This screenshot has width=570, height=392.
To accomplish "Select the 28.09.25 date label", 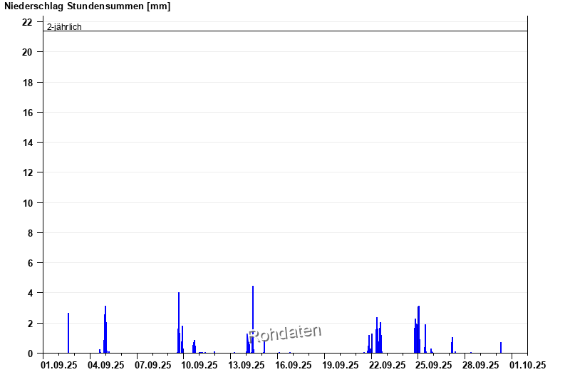I will [x=481, y=365].
